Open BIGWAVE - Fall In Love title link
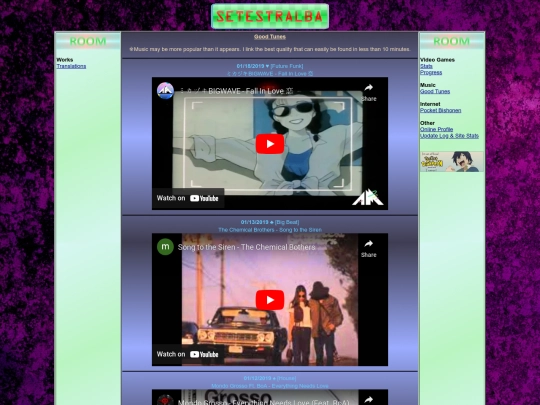Viewport: 540px width, 405px height. [x=270, y=73]
